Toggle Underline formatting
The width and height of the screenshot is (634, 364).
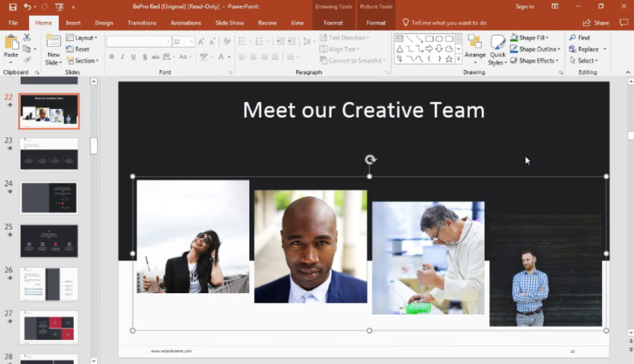(x=134, y=57)
